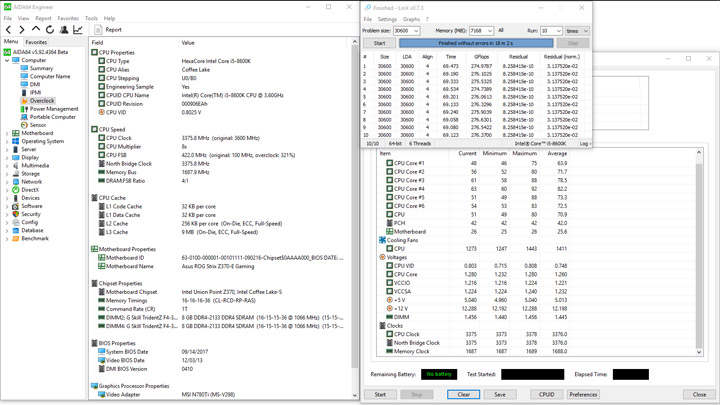Screen dimensions: 720x405
Task: Click the Up arrow in AIDA64 toolbar
Action: coord(36,30)
